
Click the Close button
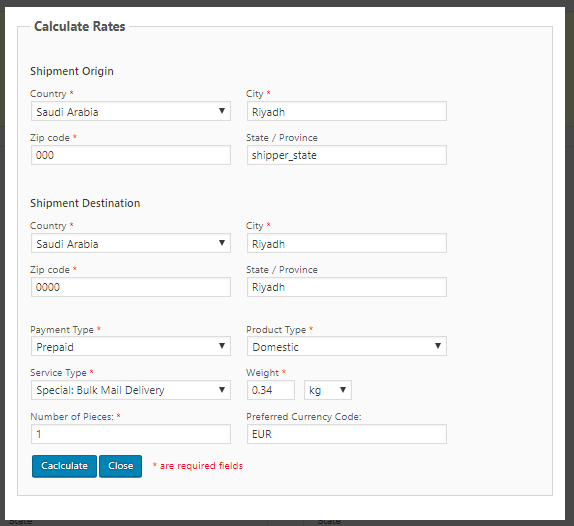(x=120, y=466)
